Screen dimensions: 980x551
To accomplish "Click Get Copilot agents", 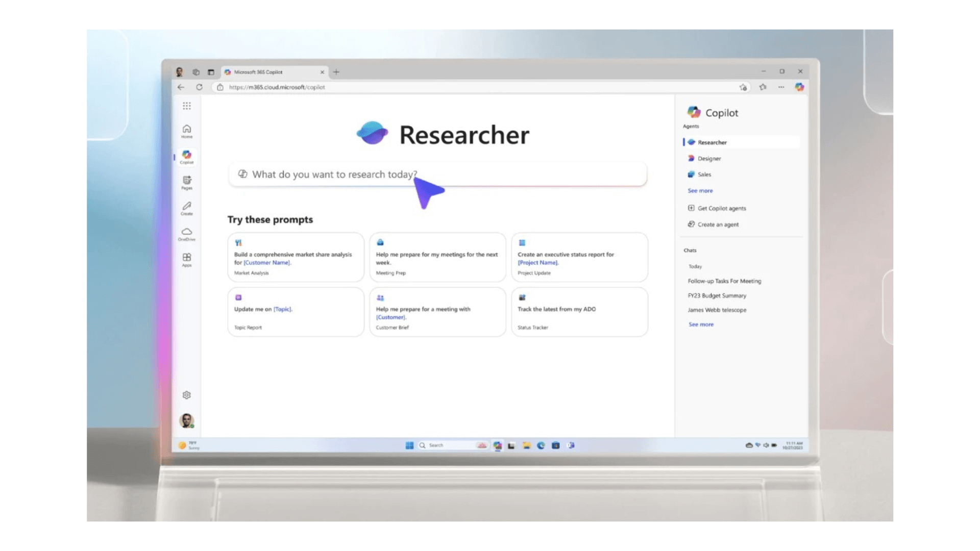I will pos(722,208).
